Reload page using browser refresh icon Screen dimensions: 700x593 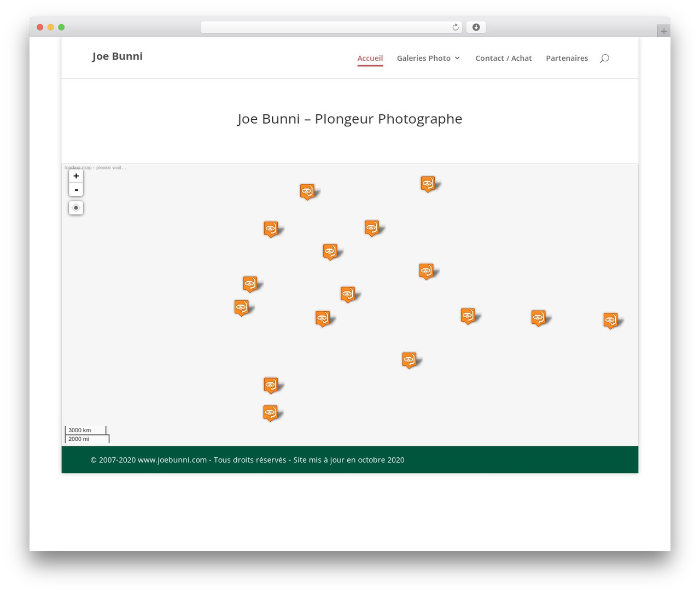[455, 27]
